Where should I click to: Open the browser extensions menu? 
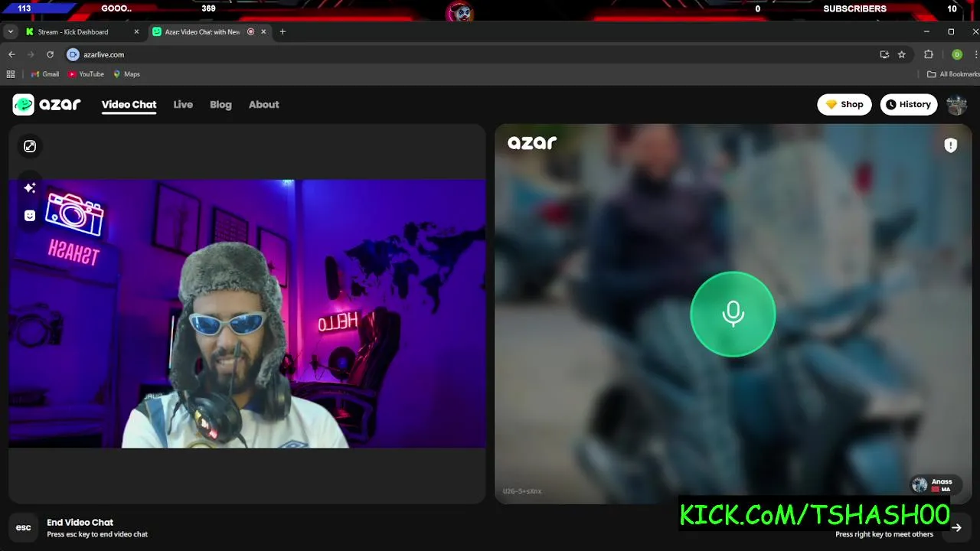(929, 54)
